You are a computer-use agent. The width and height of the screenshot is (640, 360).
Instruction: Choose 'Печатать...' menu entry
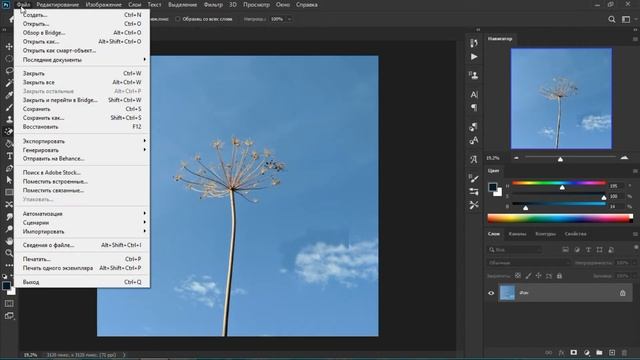(82, 259)
